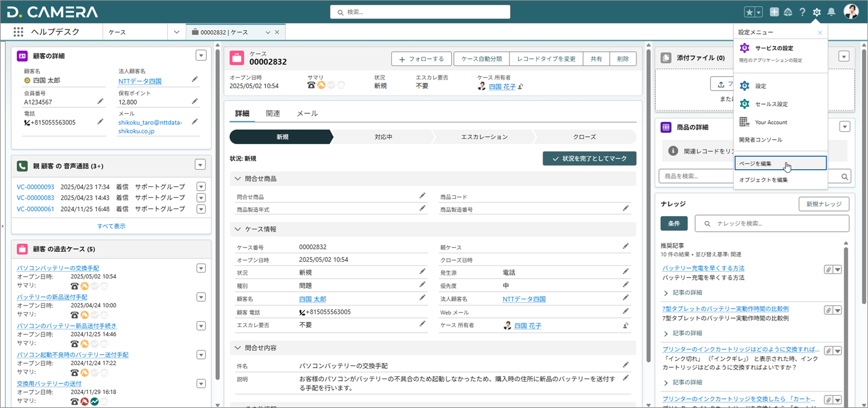Click the setup gear icon in header
The height and width of the screenshot is (408, 868).
816,12
